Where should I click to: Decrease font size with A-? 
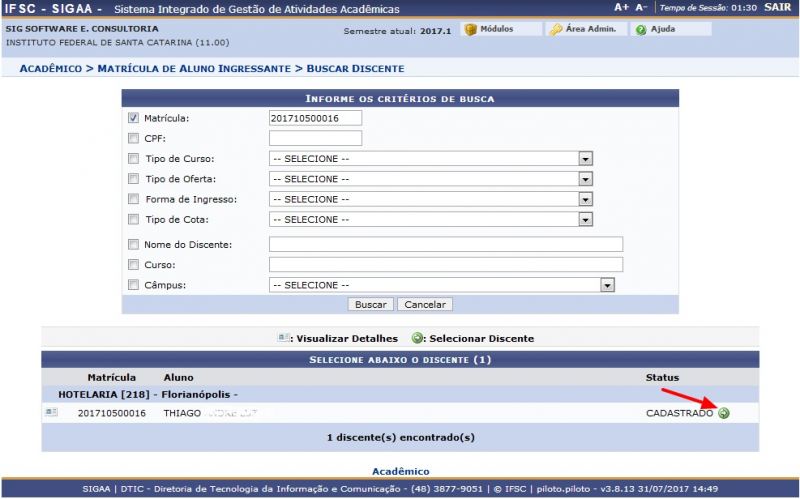coord(641,8)
